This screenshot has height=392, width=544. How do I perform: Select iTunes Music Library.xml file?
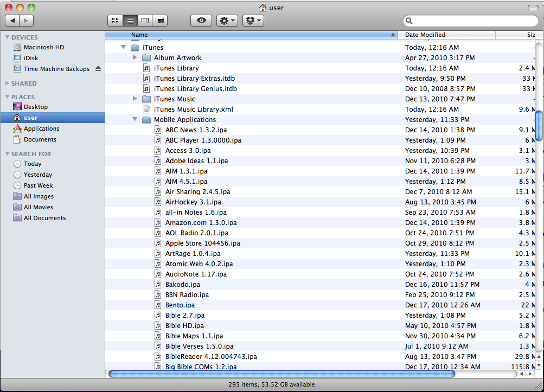point(193,110)
